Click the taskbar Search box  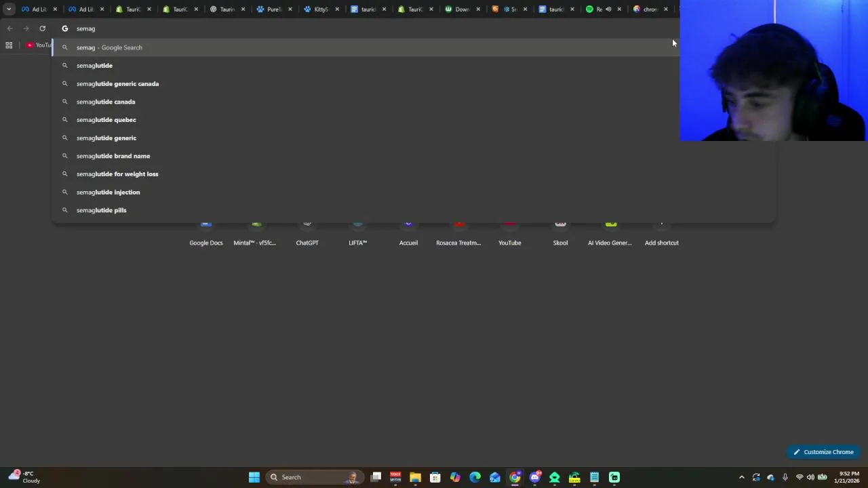click(314, 477)
